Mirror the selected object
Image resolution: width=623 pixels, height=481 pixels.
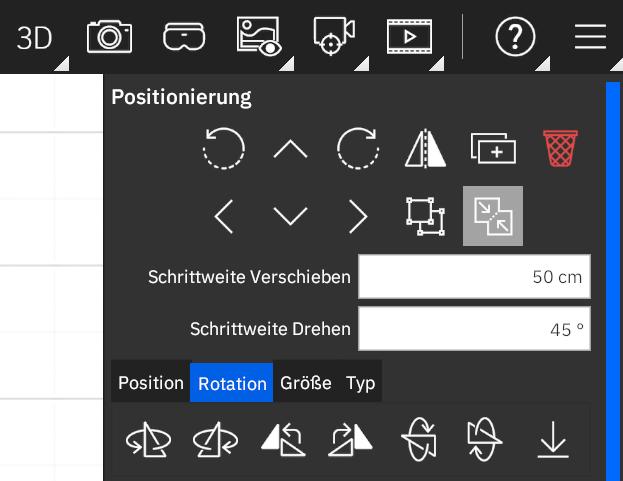pos(425,148)
